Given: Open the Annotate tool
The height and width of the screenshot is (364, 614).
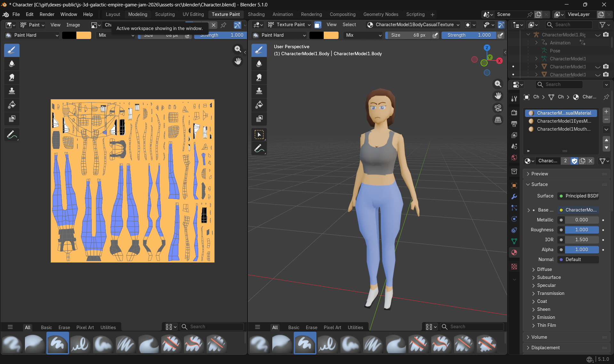Looking at the screenshot, I should pos(12,135).
